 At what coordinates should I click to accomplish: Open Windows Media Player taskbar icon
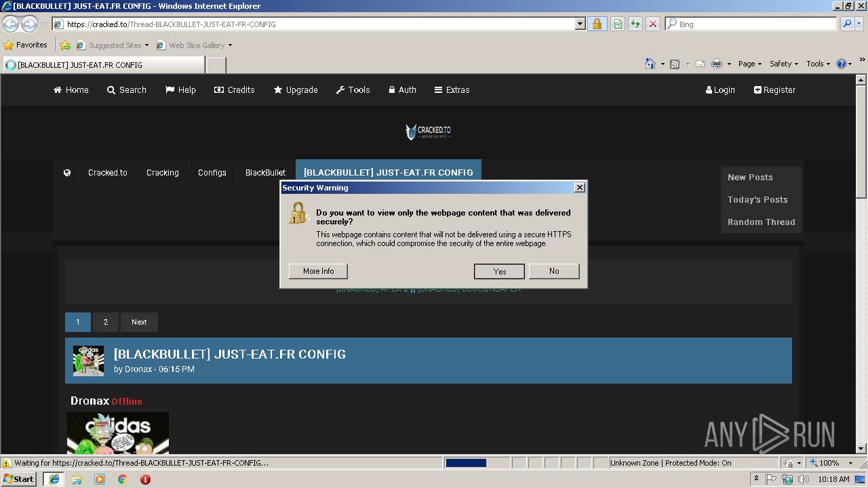point(100,479)
